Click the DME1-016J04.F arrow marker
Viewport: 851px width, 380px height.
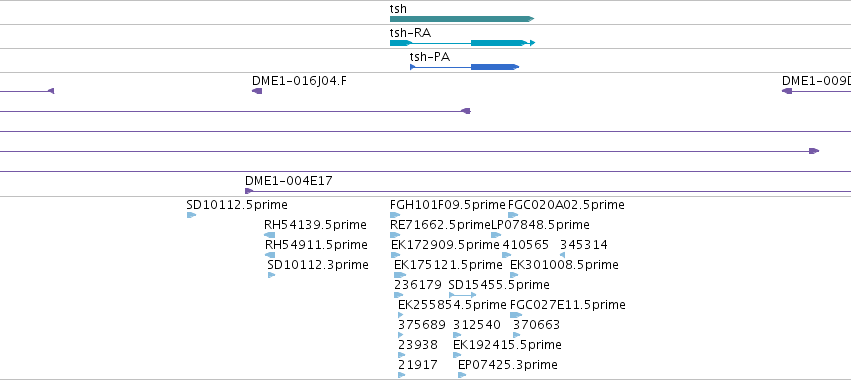257,91
